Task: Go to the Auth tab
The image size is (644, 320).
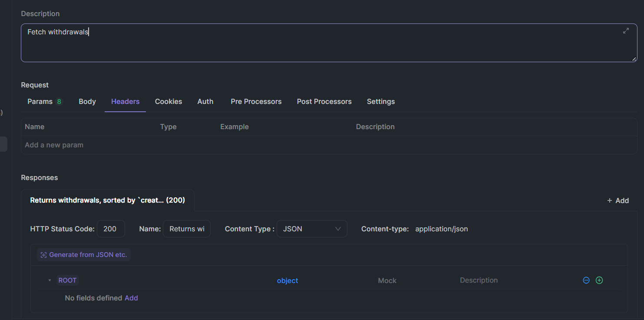Action: click(x=205, y=101)
